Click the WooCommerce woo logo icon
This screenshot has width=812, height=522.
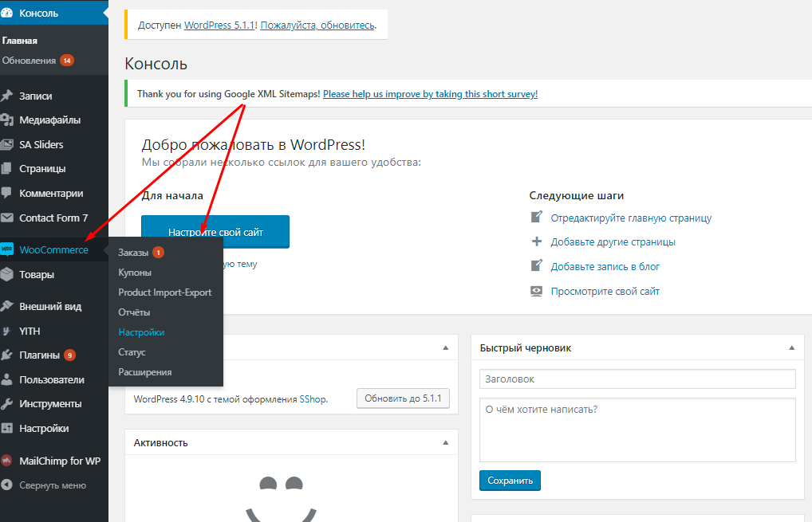pyautogui.click(x=6, y=249)
